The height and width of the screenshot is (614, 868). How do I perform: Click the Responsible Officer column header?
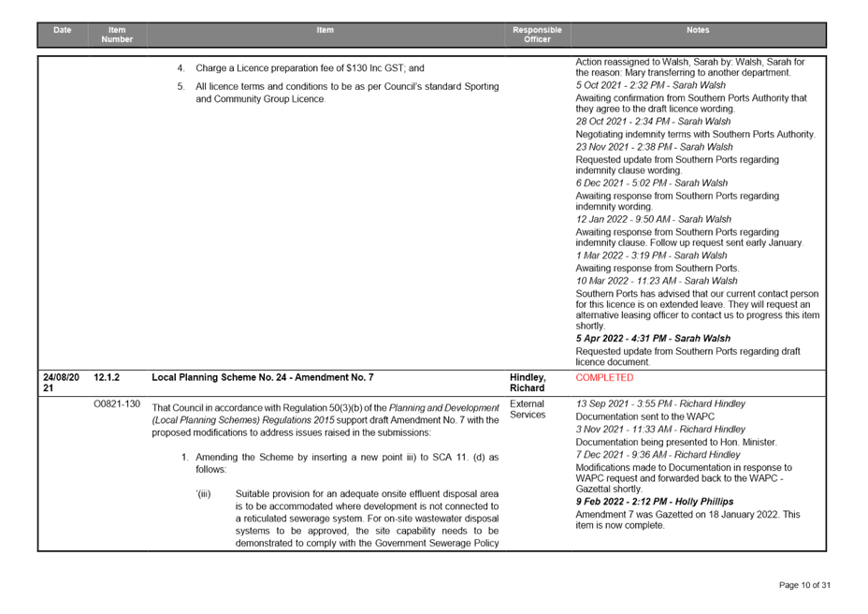pos(537,35)
